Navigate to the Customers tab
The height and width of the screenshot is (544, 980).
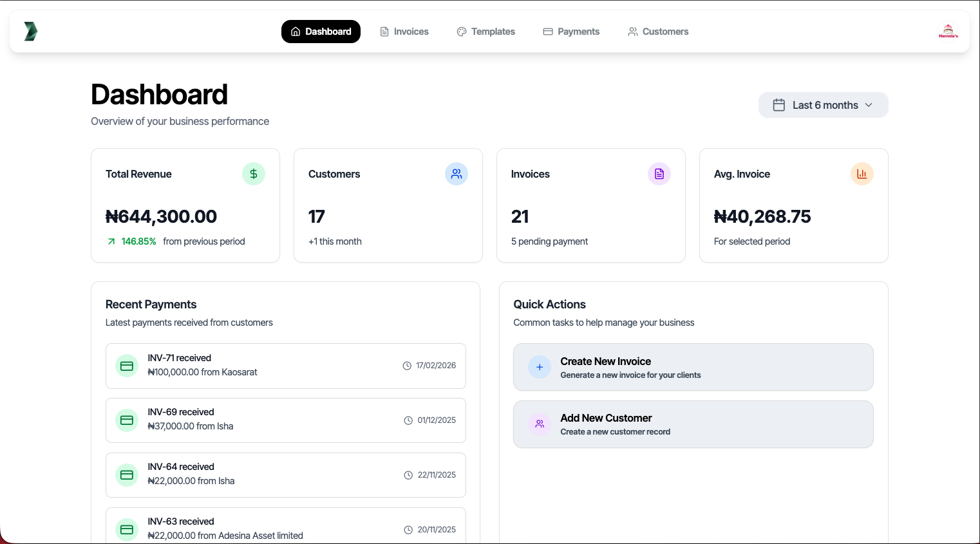[x=658, y=32]
